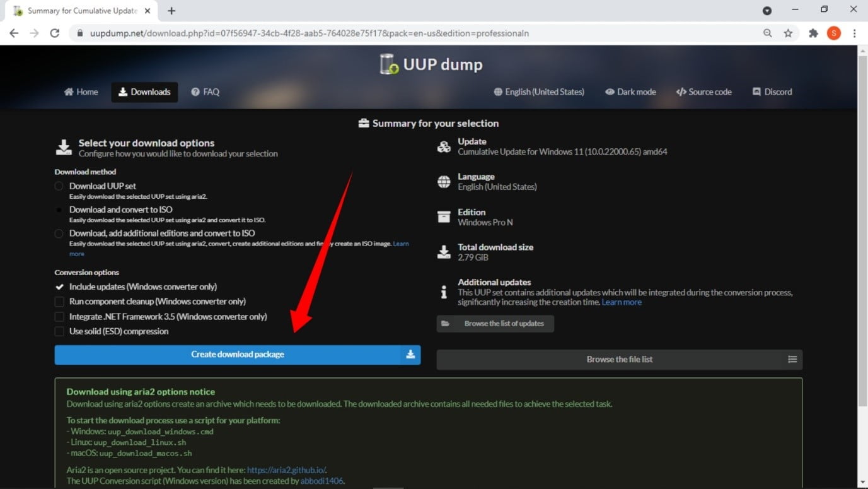Viewport: 868px width, 489px height.
Task: Click the folder icon on Browse the list of updates
Action: (x=446, y=324)
